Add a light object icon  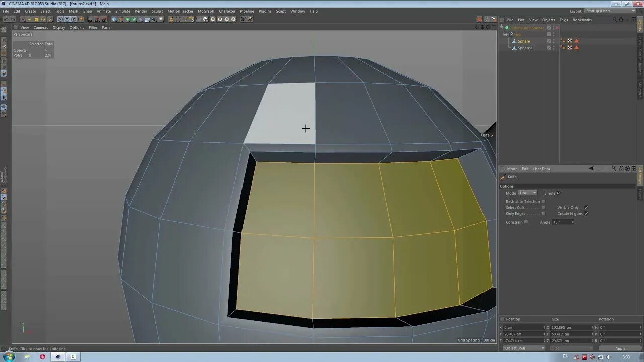161,19
